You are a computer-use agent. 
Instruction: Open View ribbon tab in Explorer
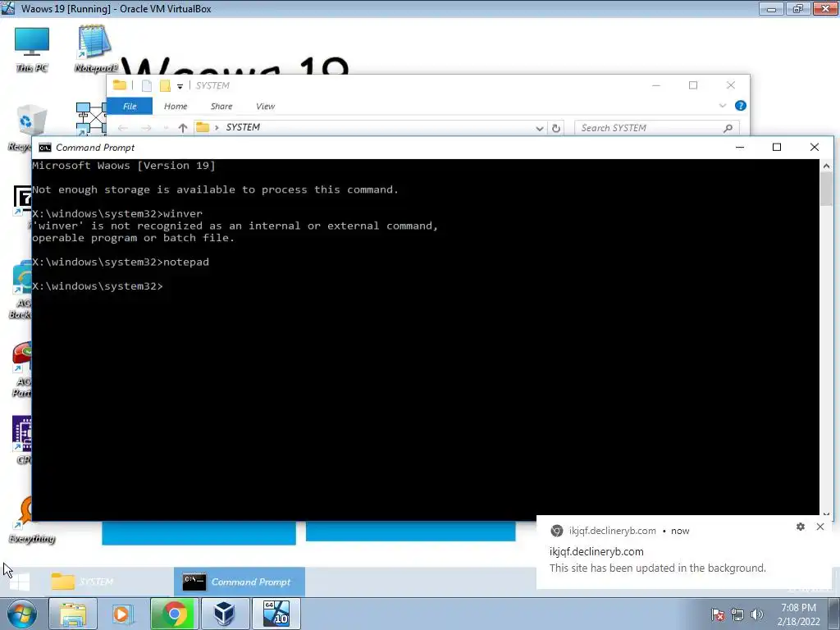(x=265, y=106)
